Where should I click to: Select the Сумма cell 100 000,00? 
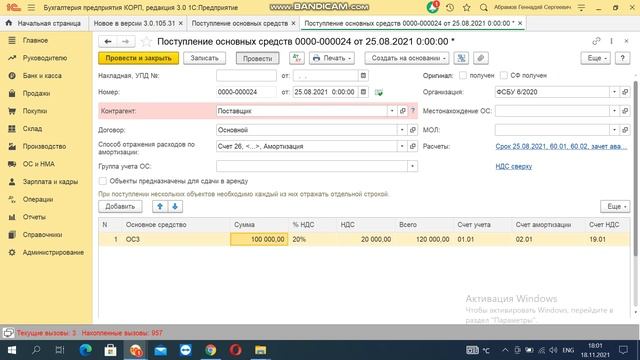pyautogui.click(x=259, y=239)
